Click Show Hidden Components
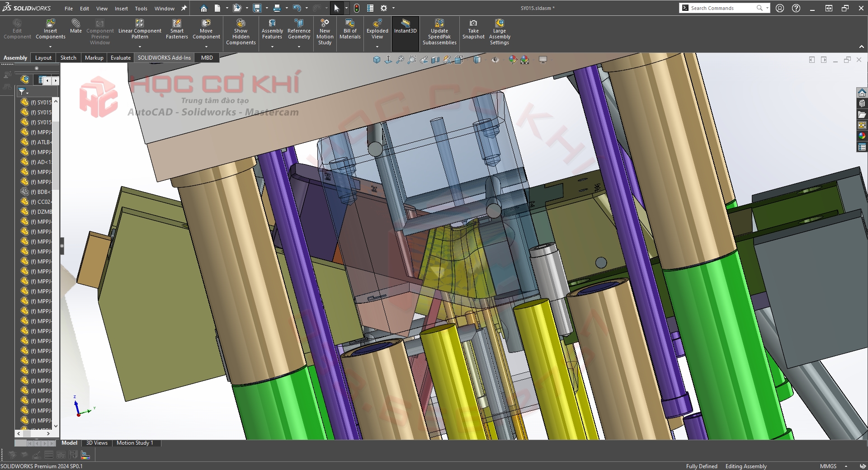 [x=241, y=32]
